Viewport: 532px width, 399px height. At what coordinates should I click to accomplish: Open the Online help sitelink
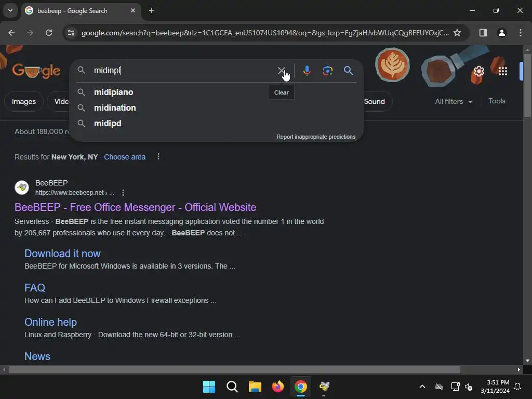pyautogui.click(x=50, y=322)
